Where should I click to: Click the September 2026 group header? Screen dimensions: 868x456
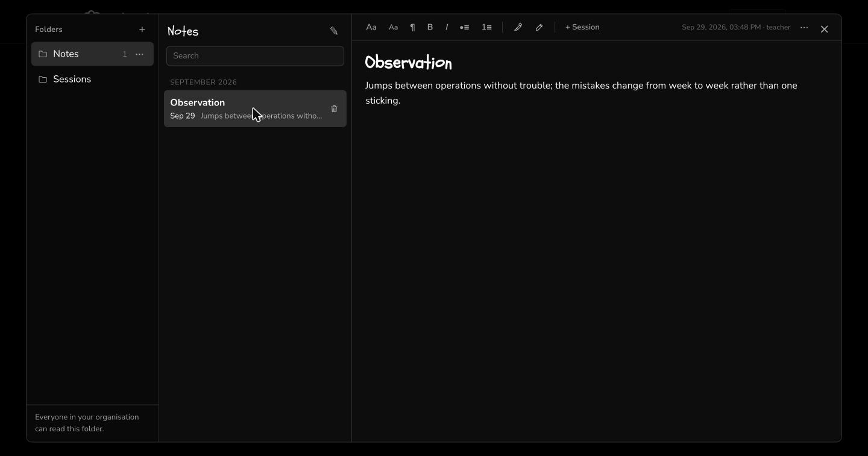pyautogui.click(x=203, y=83)
